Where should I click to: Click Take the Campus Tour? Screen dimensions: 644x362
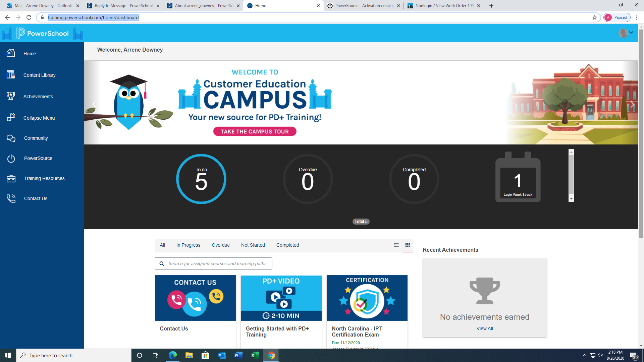255,131
